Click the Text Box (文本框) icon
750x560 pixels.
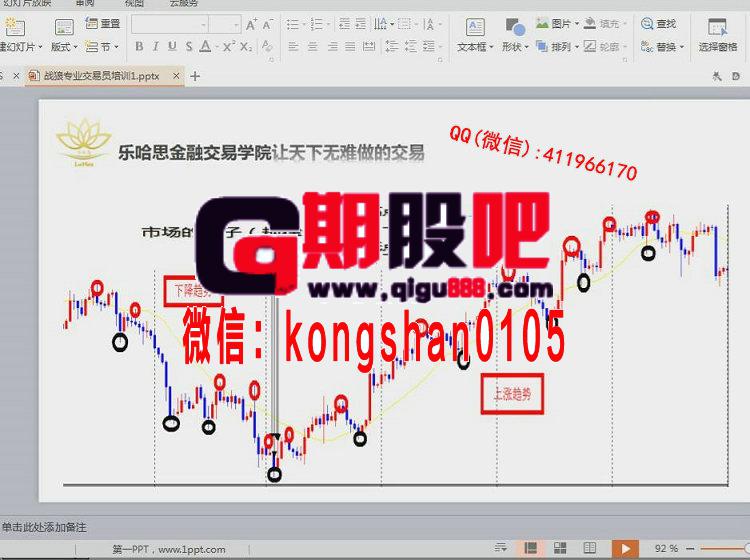474,27
